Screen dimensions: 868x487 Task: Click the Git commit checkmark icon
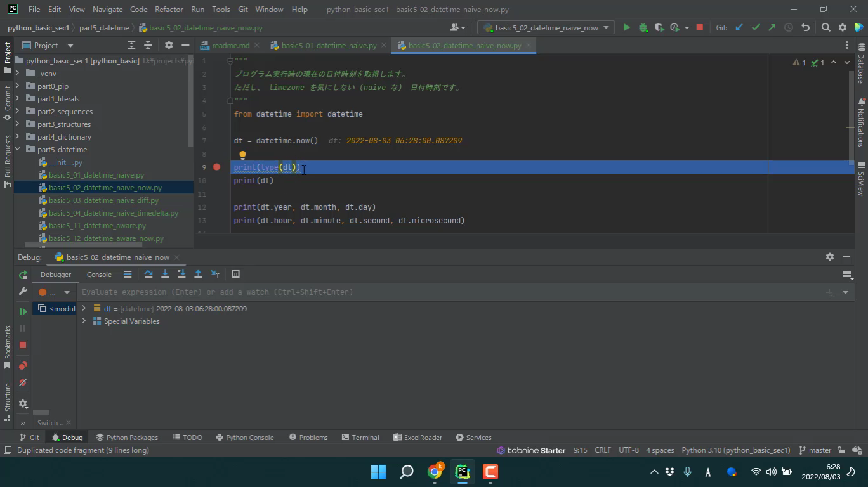pos(755,27)
